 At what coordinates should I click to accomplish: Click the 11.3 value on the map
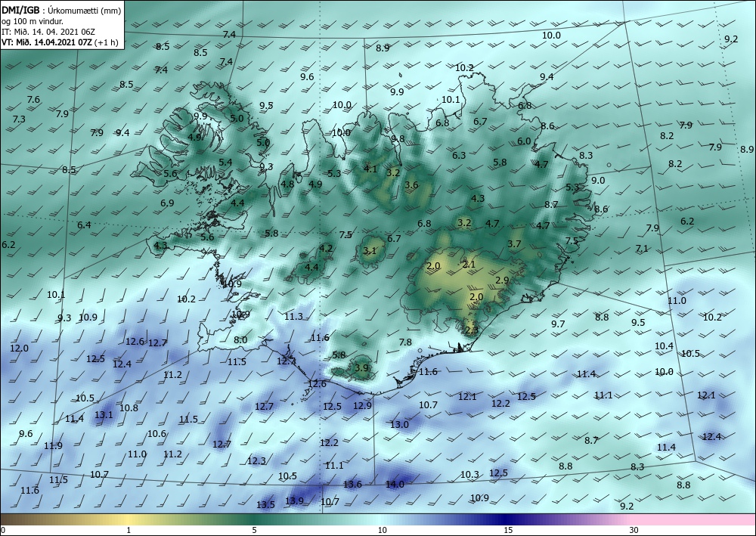pos(293,316)
